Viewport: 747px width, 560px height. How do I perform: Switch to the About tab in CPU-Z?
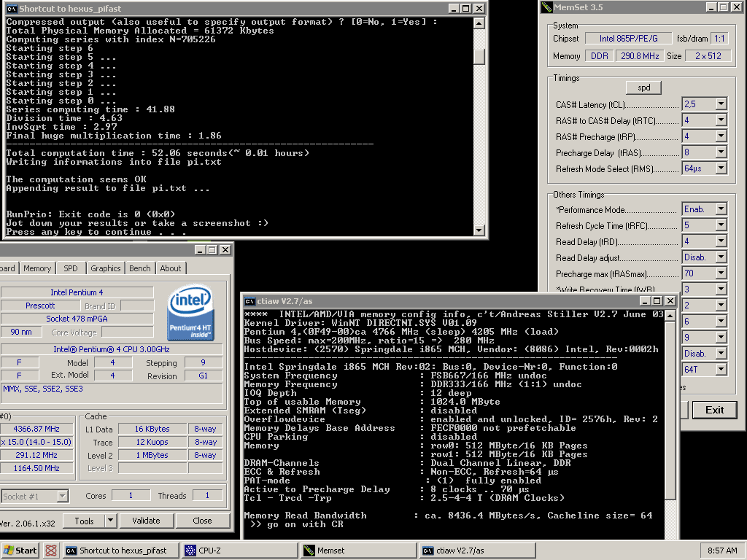tap(170, 268)
